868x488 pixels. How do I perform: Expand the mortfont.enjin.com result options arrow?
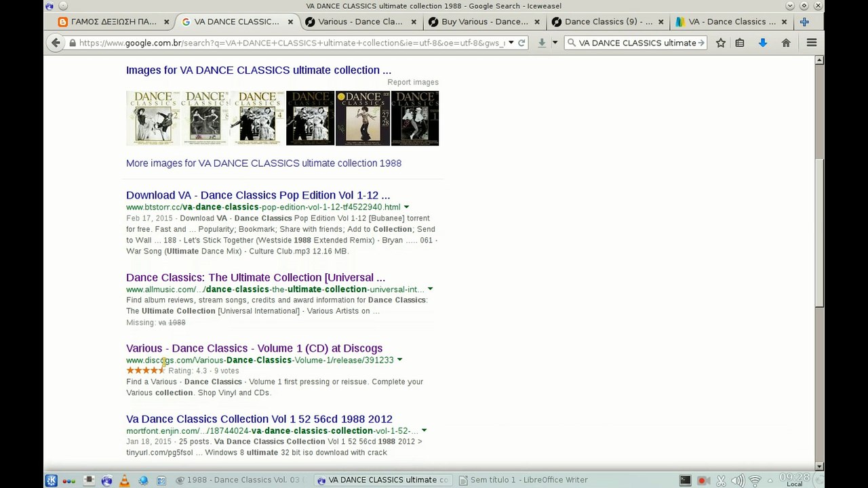click(424, 430)
